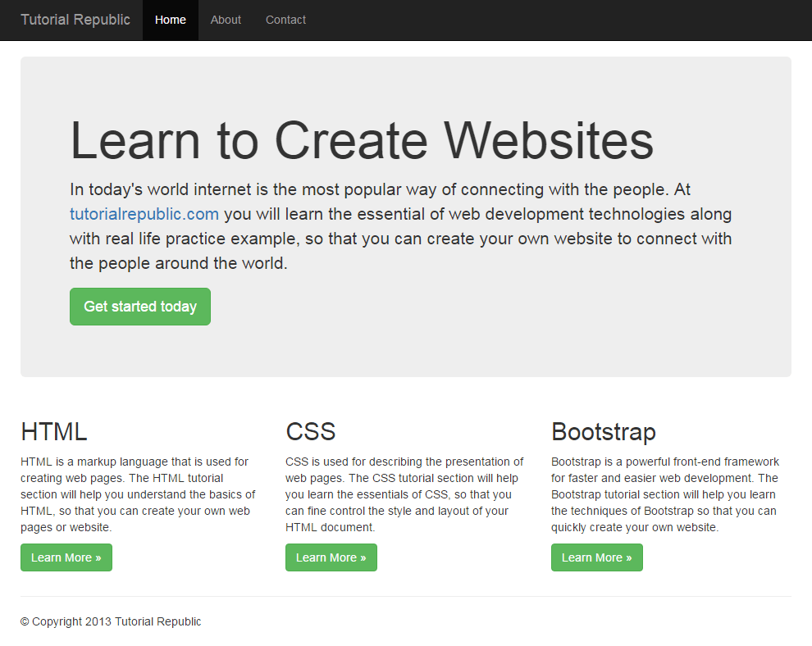Click Learn More under the HTML section
812x646 pixels.
(x=66, y=557)
